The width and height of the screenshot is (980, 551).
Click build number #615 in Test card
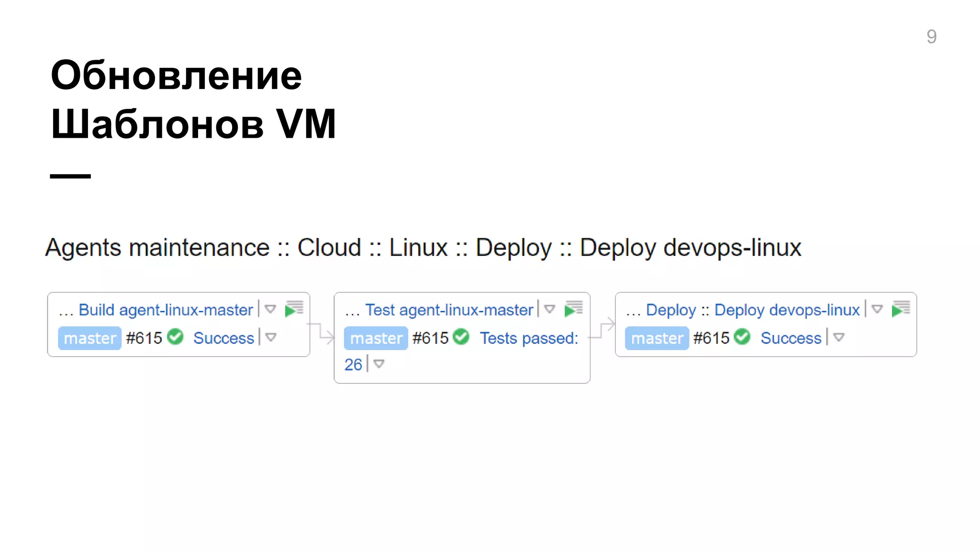pyautogui.click(x=430, y=338)
